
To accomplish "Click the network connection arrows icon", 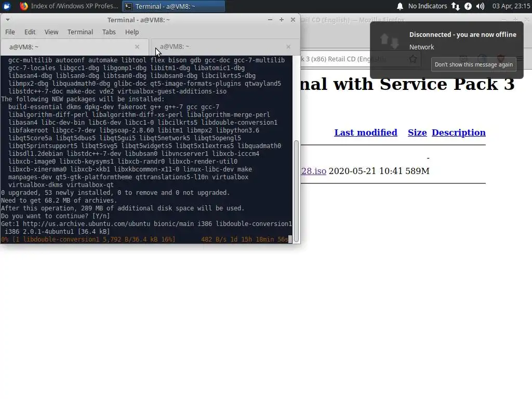I will tap(455, 6).
